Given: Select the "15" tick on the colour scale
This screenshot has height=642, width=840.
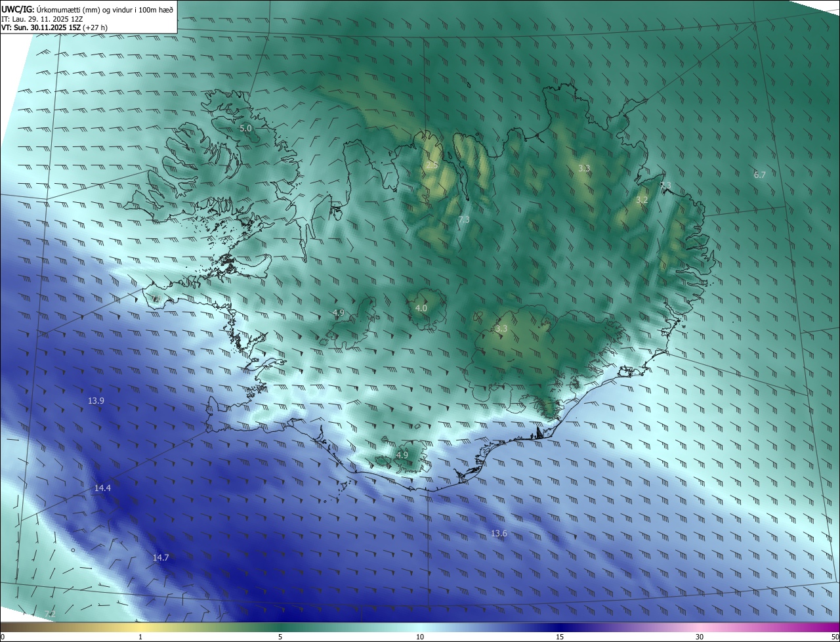Looking at the screenshot, I should [560, 637].
